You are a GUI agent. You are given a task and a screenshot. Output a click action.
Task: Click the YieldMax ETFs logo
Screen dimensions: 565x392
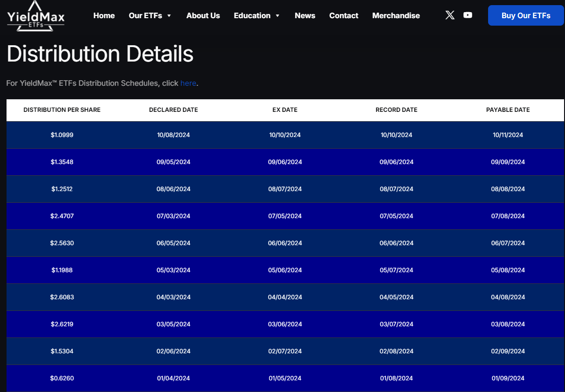[36, 16]
